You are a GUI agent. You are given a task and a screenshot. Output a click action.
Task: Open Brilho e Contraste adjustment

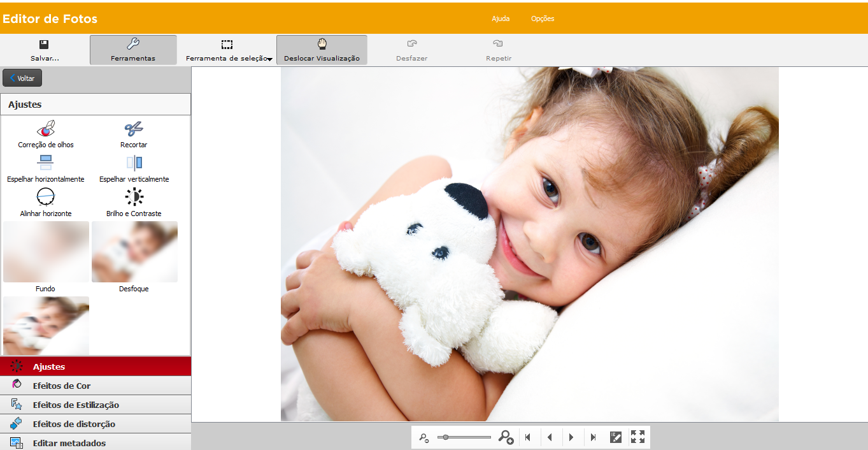[134, 197]
